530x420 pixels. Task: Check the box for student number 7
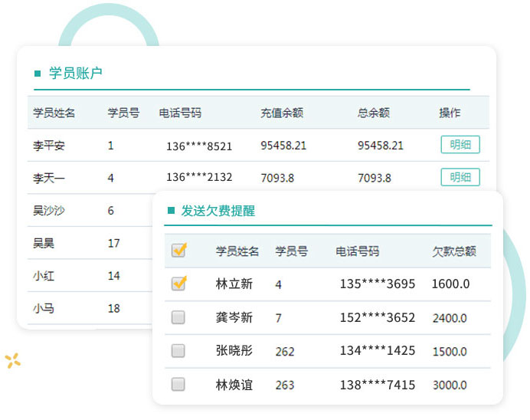[178, 317]
